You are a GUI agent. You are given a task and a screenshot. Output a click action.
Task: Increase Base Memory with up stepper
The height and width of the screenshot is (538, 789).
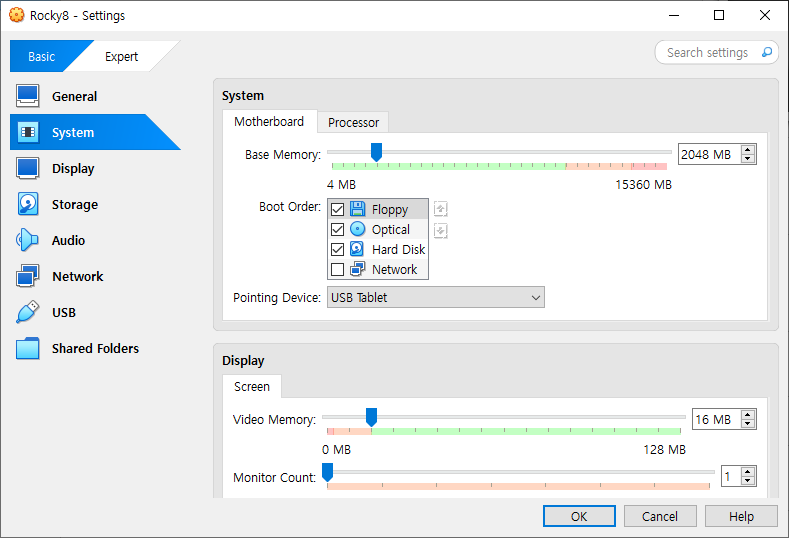pos(748,150)
